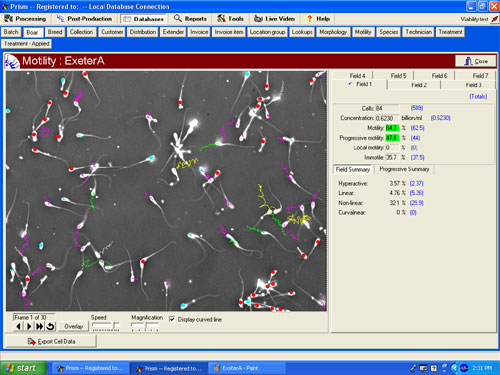Viewport: 500px width, 375px height.
Task: Play the motility video frames
Action: point(29,326)
